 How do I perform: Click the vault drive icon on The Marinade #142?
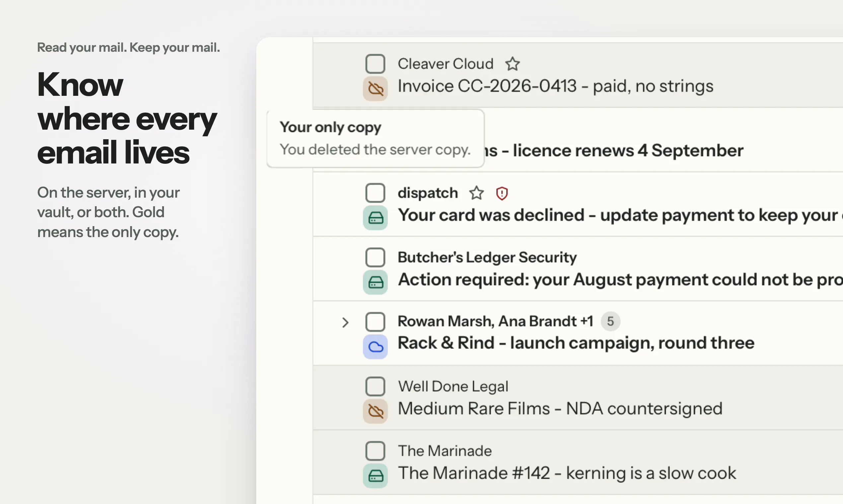[x=375, y=476]
